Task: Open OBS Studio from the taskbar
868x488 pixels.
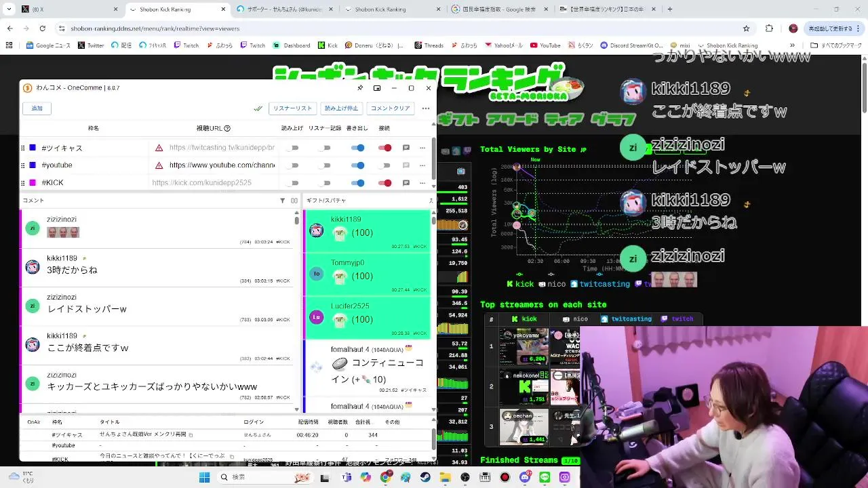Action: coord(465,477)
